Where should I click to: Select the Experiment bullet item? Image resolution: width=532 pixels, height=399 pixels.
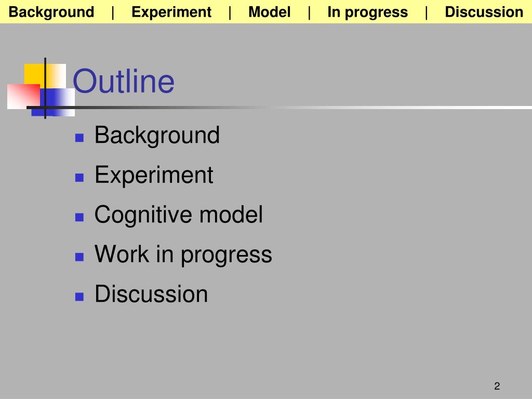coord(154,175)
